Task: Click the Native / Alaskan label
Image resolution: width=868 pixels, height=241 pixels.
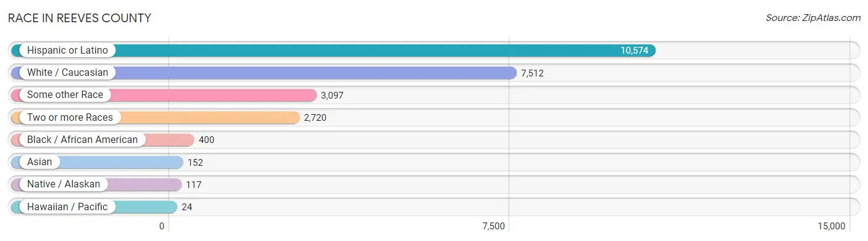Action: coord(64,184)
